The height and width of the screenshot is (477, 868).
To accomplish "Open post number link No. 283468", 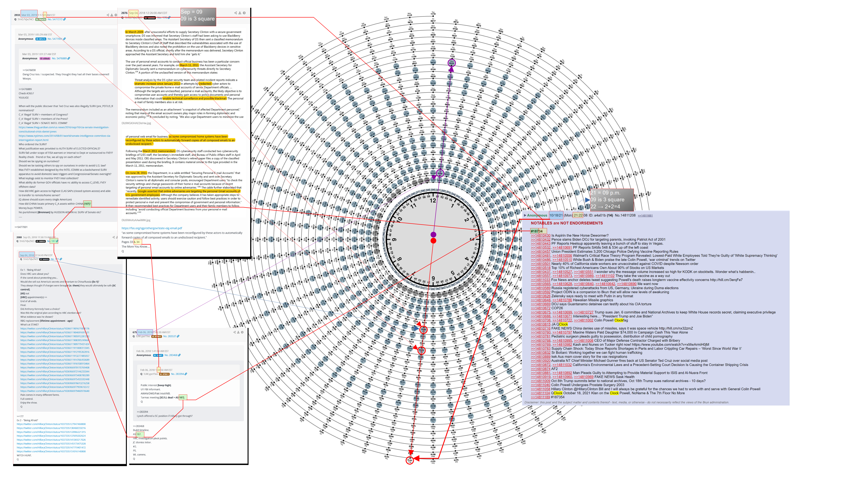I will click(x=171, y=355).
